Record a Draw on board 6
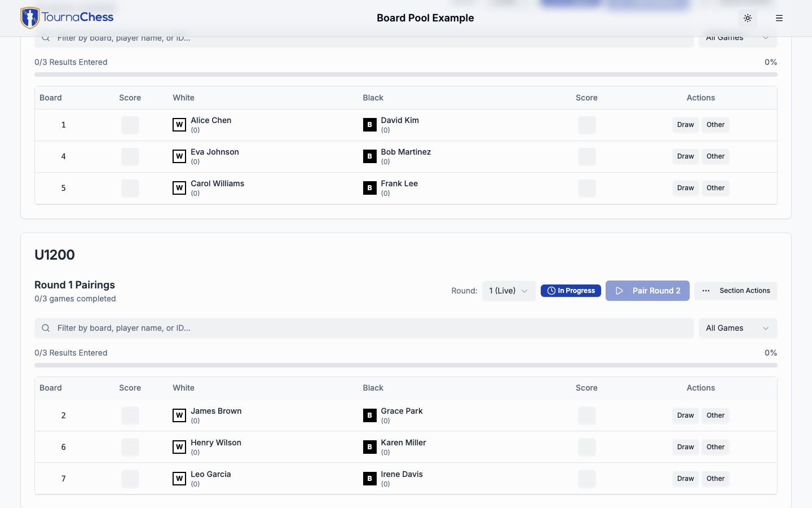The width and height of the screenshot is (812, 508). click(x=686, y=447)
